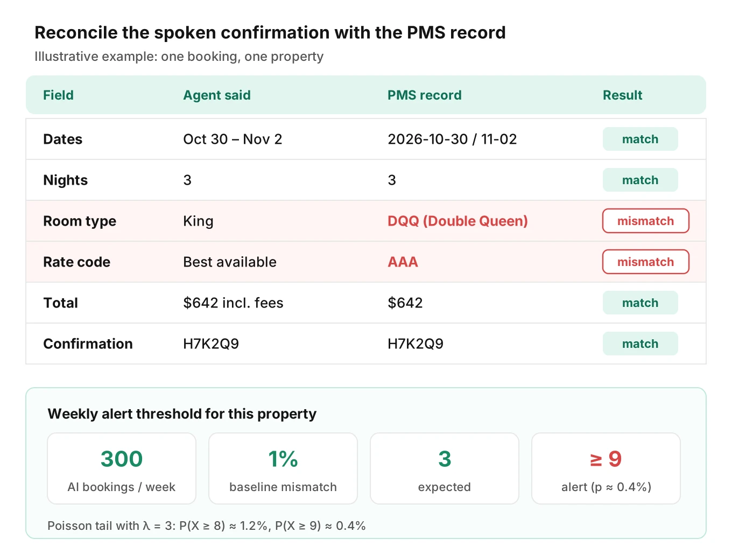Click 'Weekly alert threshold for this property' heading
Screen dimensions: 732x560
[182, 414]
